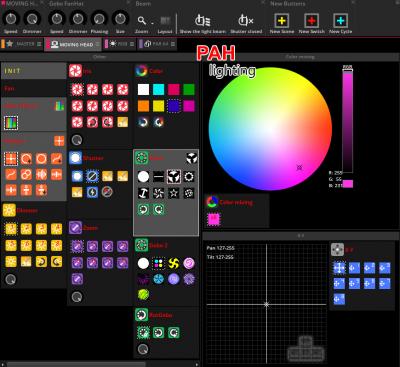Open the MASTER tab menu icon

point(39,44)
